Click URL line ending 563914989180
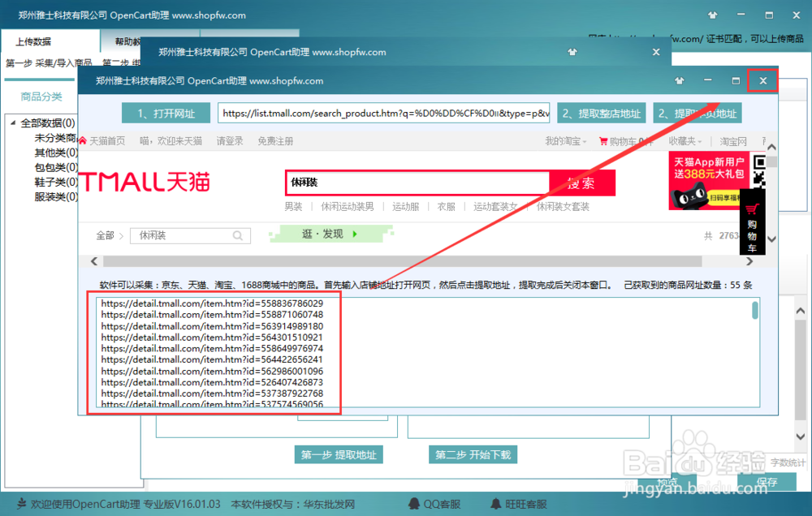The height and width of the screenshot is (516, 812). tap(212, 326)
